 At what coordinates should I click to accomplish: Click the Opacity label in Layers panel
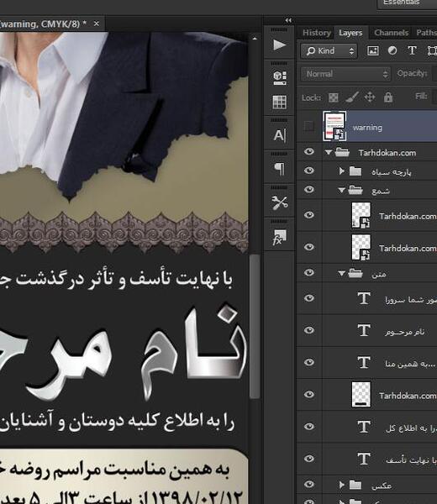click(412, 73)
